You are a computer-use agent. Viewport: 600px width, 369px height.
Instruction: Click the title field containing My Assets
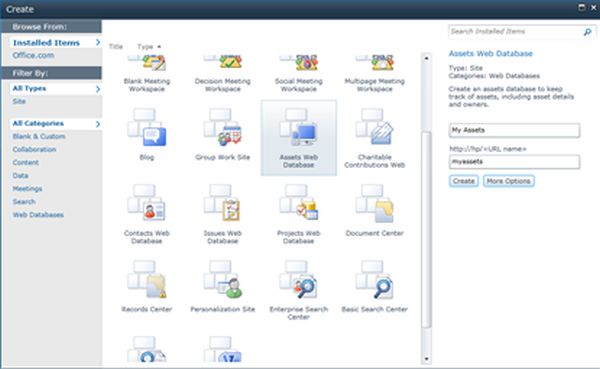pyautogui.click(x=514, y=130)
